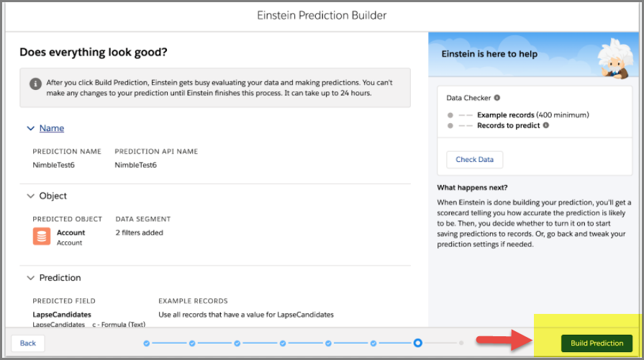Screen dimensions: 644x360
Task: Collapse the Name section chevron
Action: click(30, 128)
